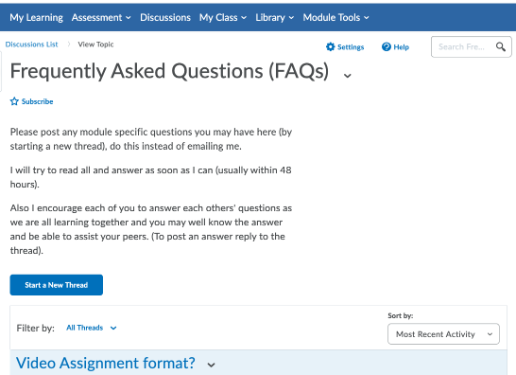Open the All Threads filter dropdown

tap(91, 328)
